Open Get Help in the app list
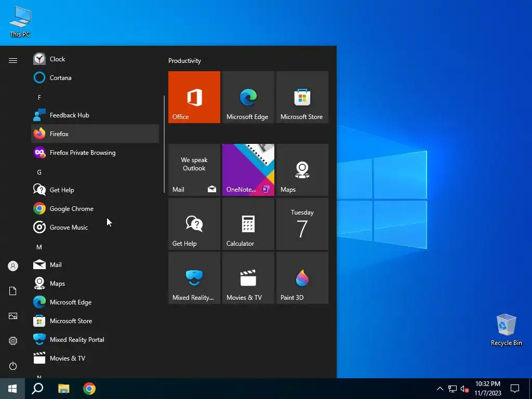This screenshot has height=399, width=532. (x=95, y=190)
